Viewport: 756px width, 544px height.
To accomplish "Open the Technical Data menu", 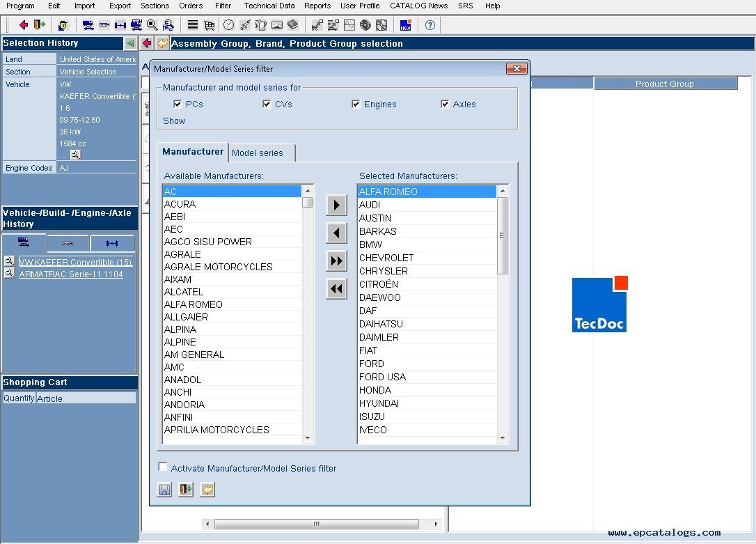I will [269, 6].
